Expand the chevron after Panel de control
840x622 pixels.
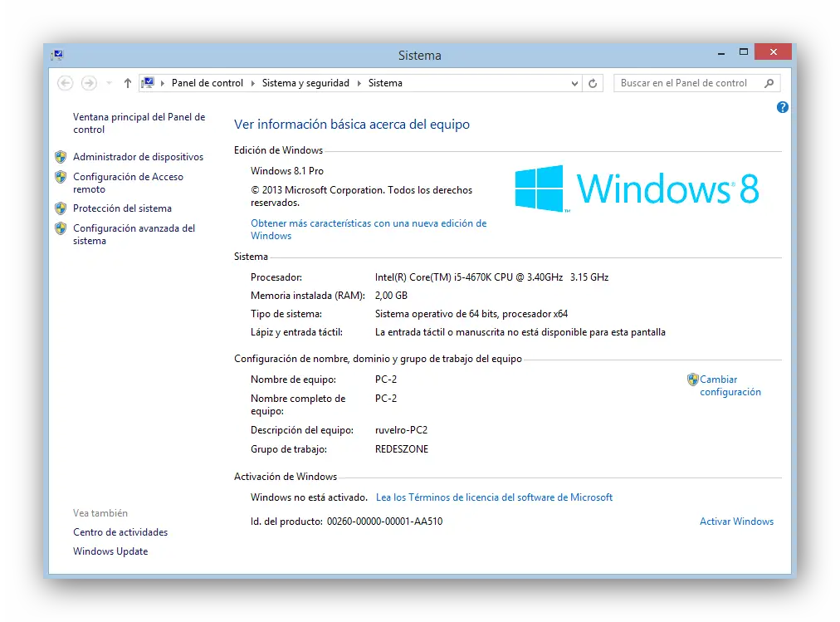pyautogui.click(x=253, y=83)
